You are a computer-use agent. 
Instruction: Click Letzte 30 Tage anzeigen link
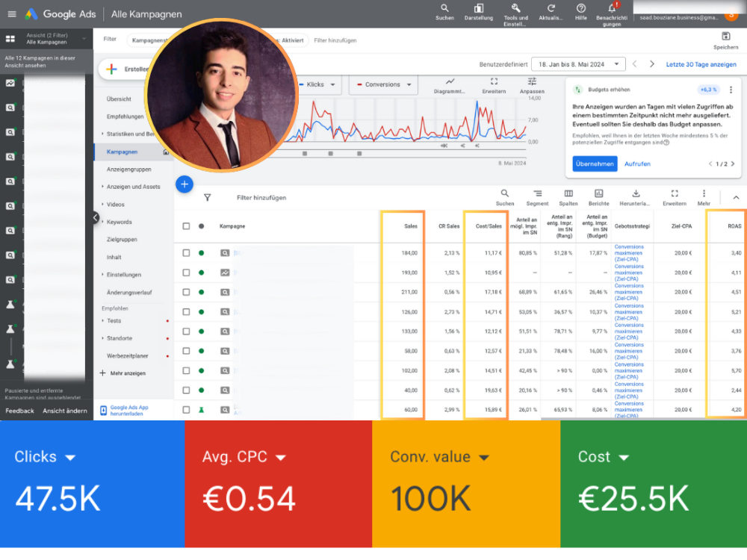pos(701,64)
